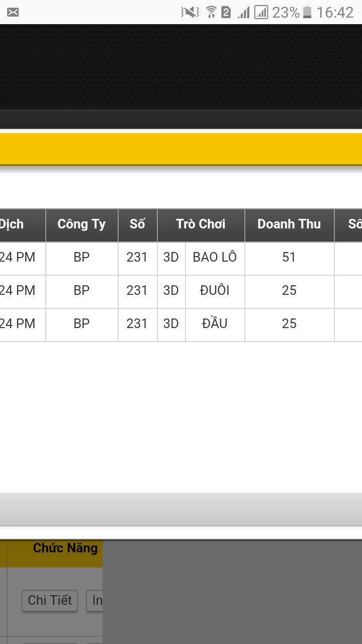Click the gray bar below the table
The height and width of the screenshot is (644, 362).
pyautogui.click(x=181, y=510)
